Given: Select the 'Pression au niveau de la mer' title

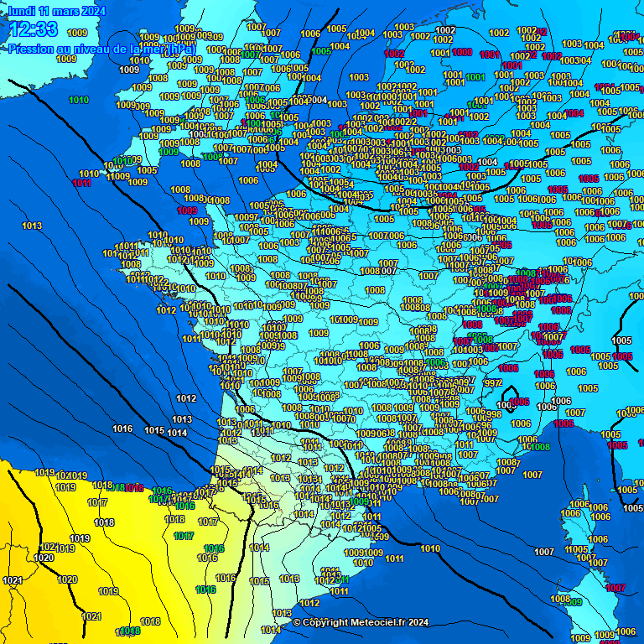Looking at the screenshot, I should 101,49.
